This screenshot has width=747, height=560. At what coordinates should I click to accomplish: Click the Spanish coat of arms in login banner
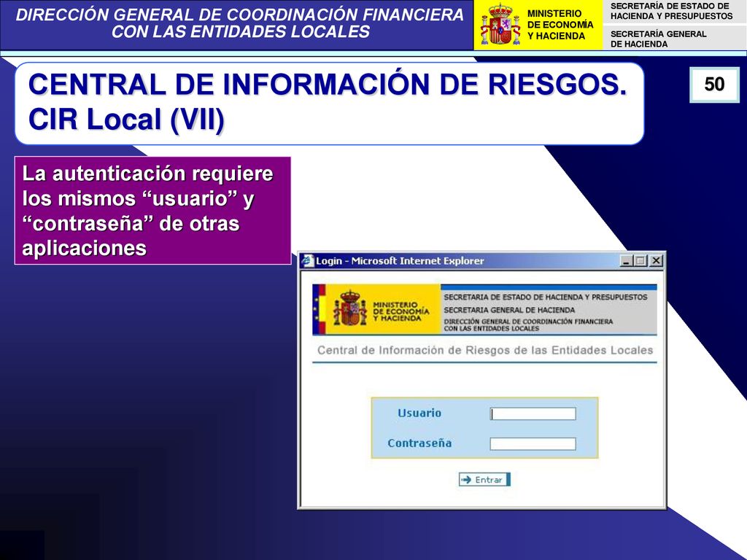click(350, 309)
